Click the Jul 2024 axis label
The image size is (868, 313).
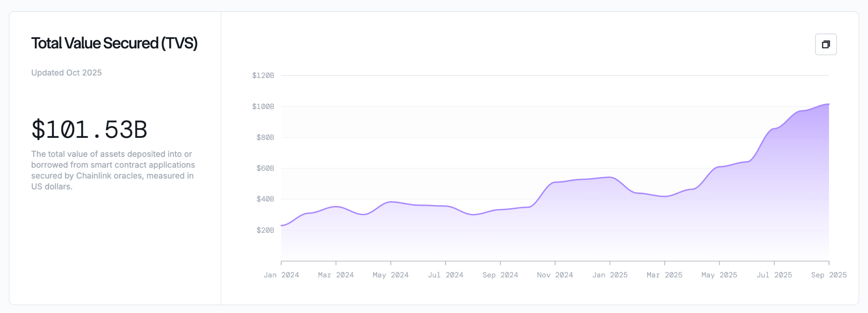click(445, 275)
